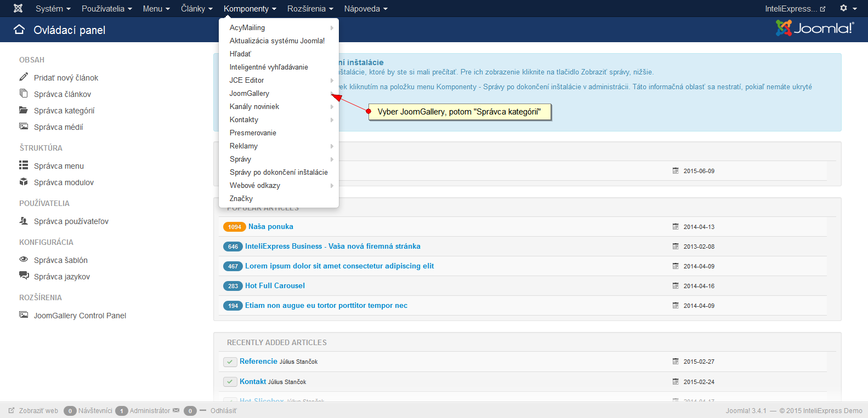
Task: Click calendar icon next to 2015-02-27
Action: (x=676, y=361)
